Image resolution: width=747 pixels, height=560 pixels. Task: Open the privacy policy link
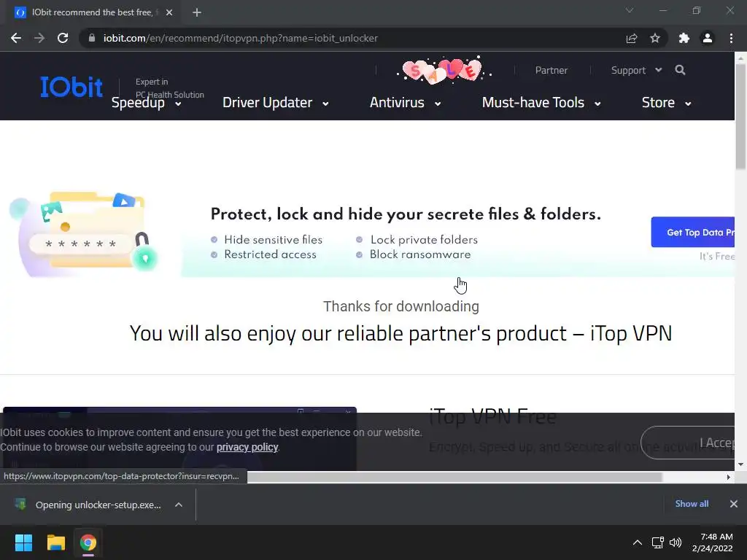tap(247, 447)
